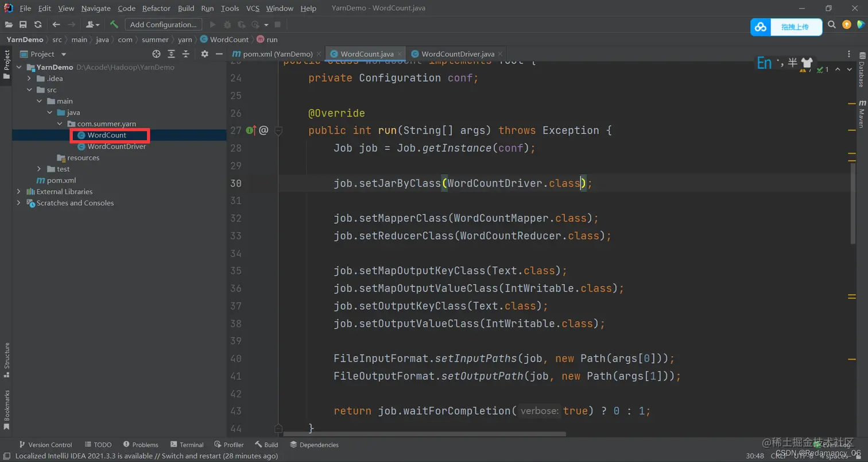868x462 pixels.
Task: Click the src breadcrumb in navigation bar
Action: pos(57,40)
